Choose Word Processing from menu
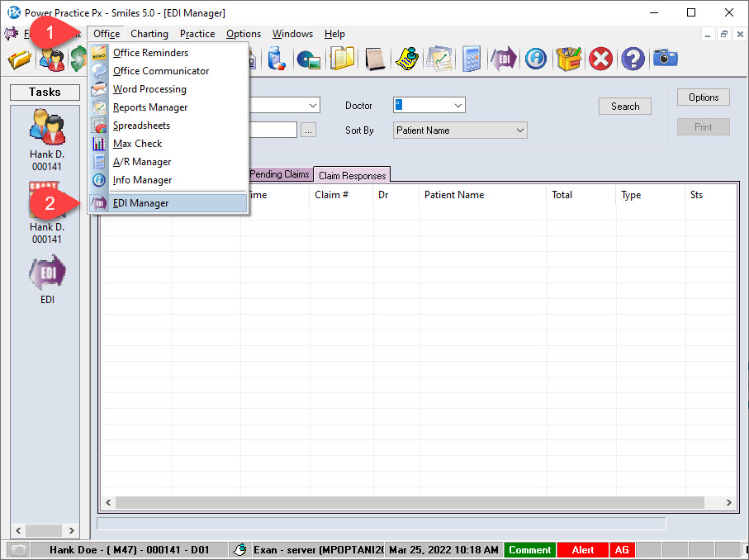The image size is (749, 560). (149, 89)
